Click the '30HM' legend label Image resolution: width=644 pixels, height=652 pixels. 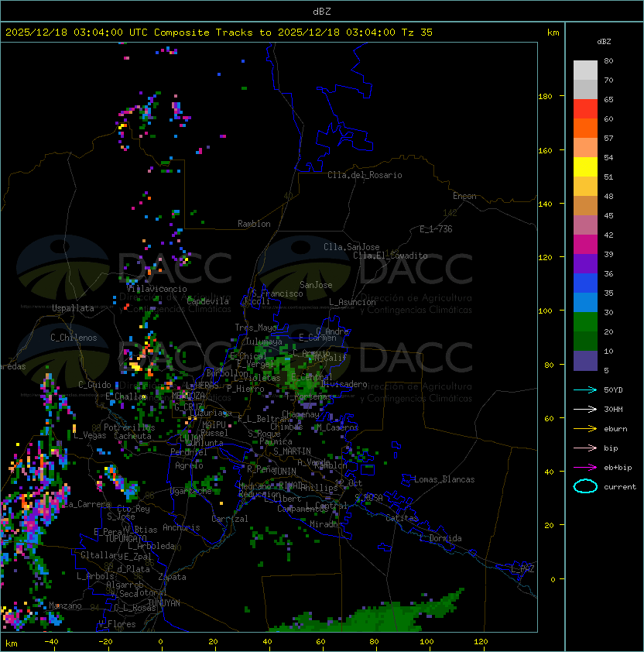[613, 410]
